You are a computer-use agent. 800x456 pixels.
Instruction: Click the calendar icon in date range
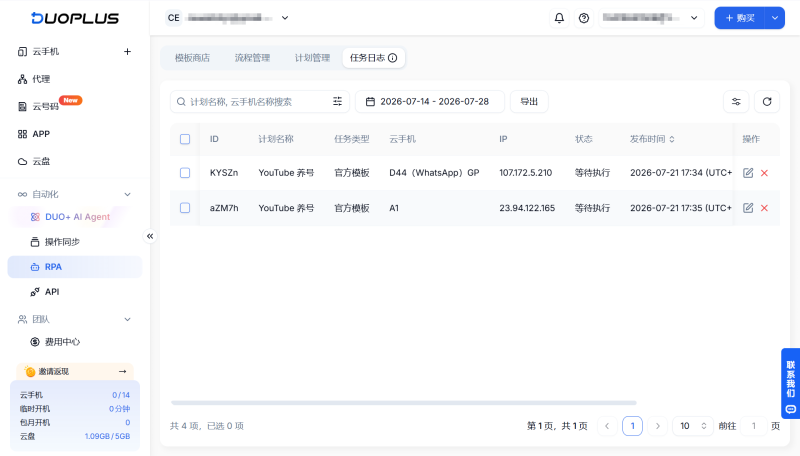click(x=370, y=102)
